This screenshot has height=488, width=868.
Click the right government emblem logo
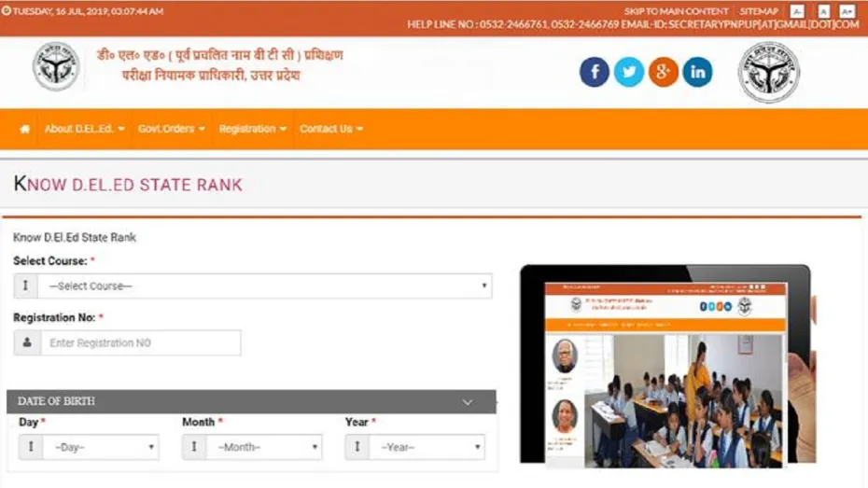pos(769,72)
